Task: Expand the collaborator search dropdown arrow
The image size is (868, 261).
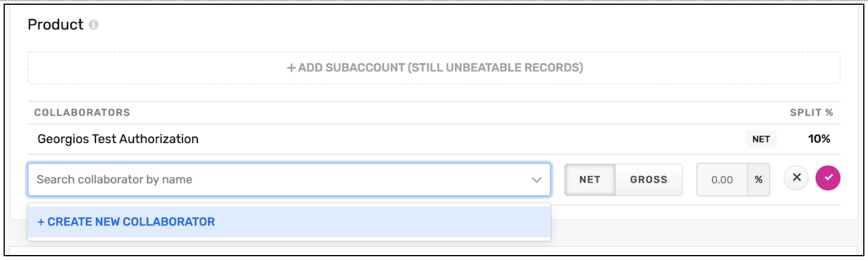Action: (537, 179)
